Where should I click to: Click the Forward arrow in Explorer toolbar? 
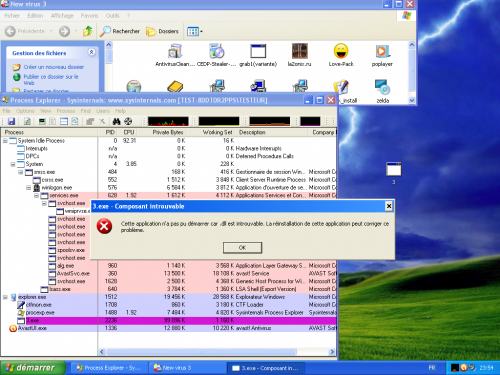64,31
